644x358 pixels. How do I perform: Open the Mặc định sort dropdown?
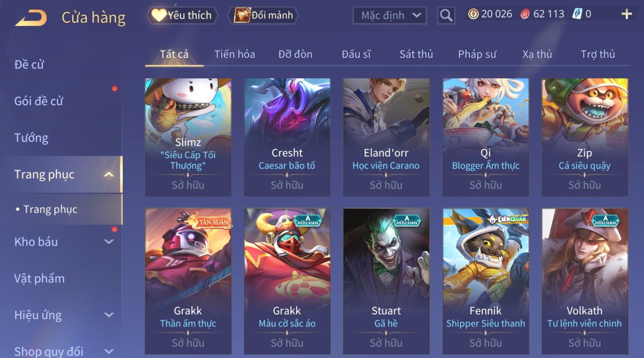click(390, 16)
